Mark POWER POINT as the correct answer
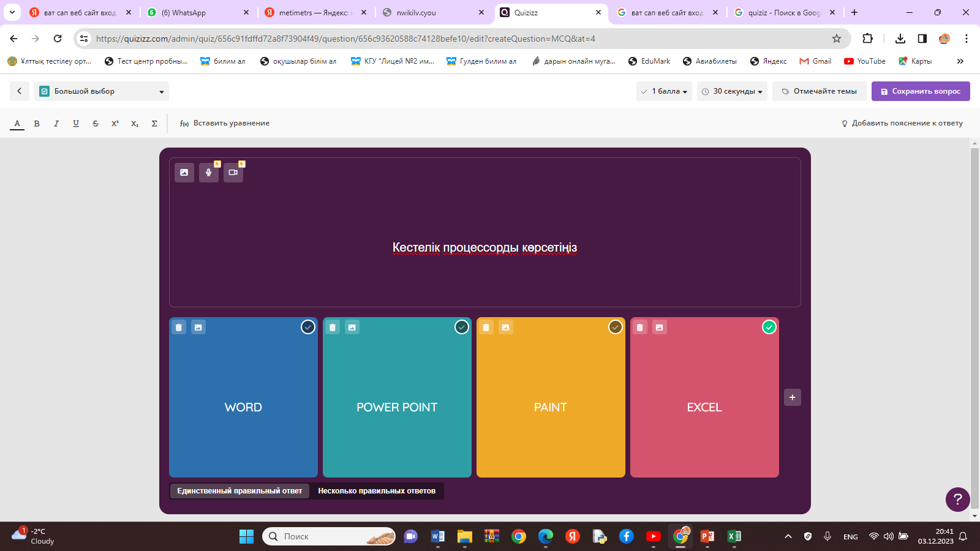The height and width of the screenshot is (551, 980). (462, 327)
